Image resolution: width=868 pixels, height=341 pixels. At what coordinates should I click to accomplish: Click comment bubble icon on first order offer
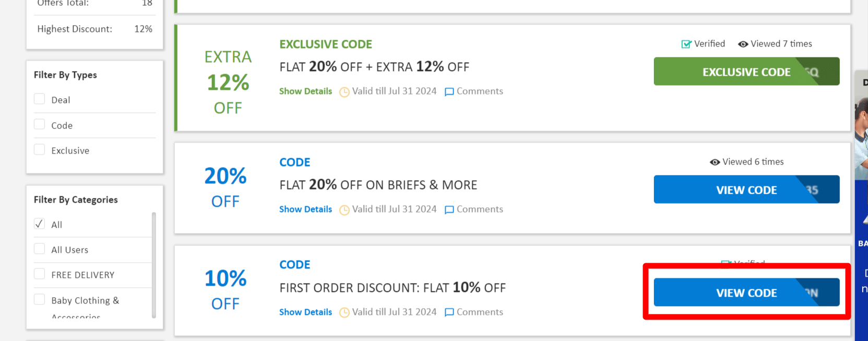[x=449, y=313]
